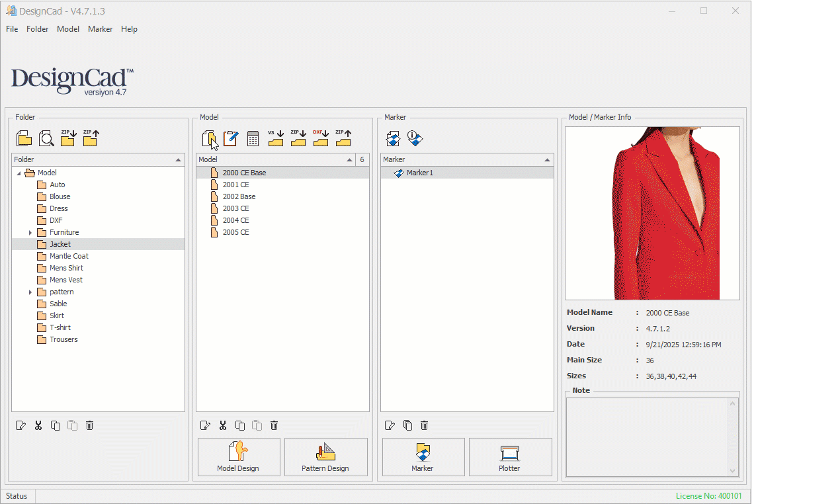Expand the Furniture folder tree node
This screenshot has height=504, width=840.
coord(30,233)
